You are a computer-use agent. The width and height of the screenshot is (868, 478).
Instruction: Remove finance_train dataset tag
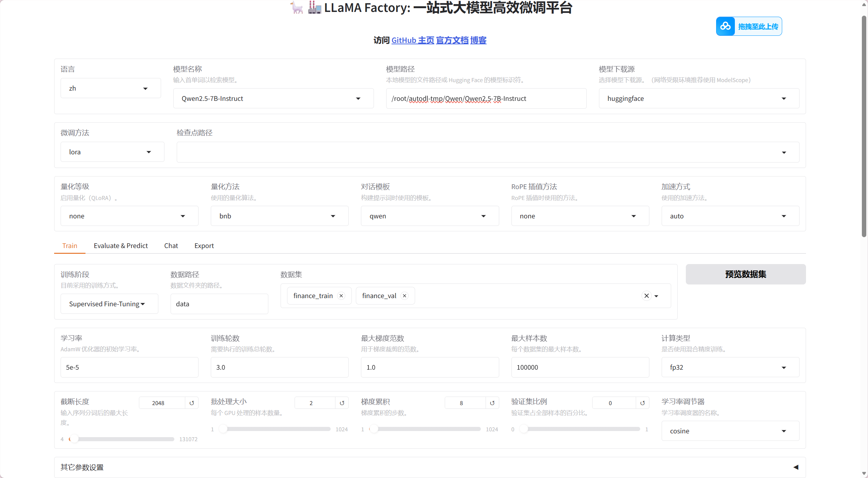tap(341, 296)
